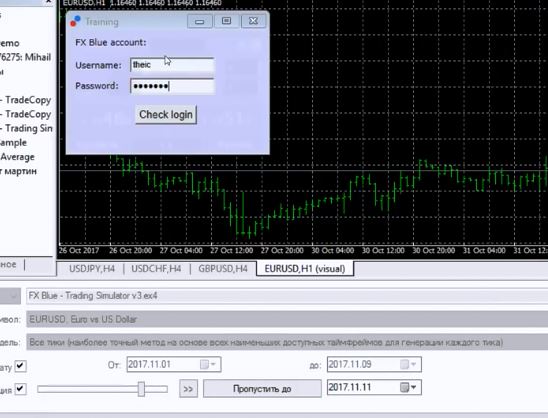This screenshot has height=418, width=548.
Task: Toggle the visualization checkbox
Action: click(x=20, y=389)
